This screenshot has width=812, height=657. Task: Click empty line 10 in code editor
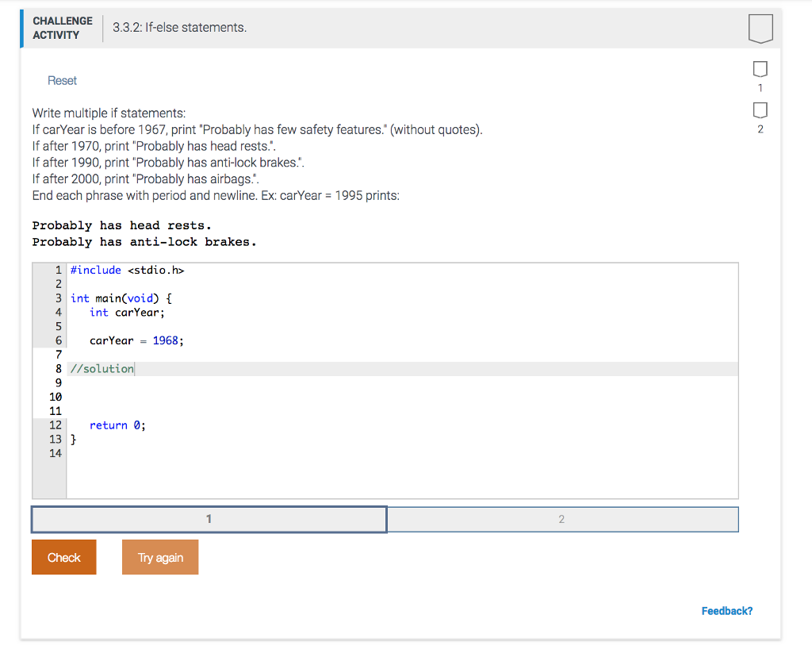(x=317, y=397)
